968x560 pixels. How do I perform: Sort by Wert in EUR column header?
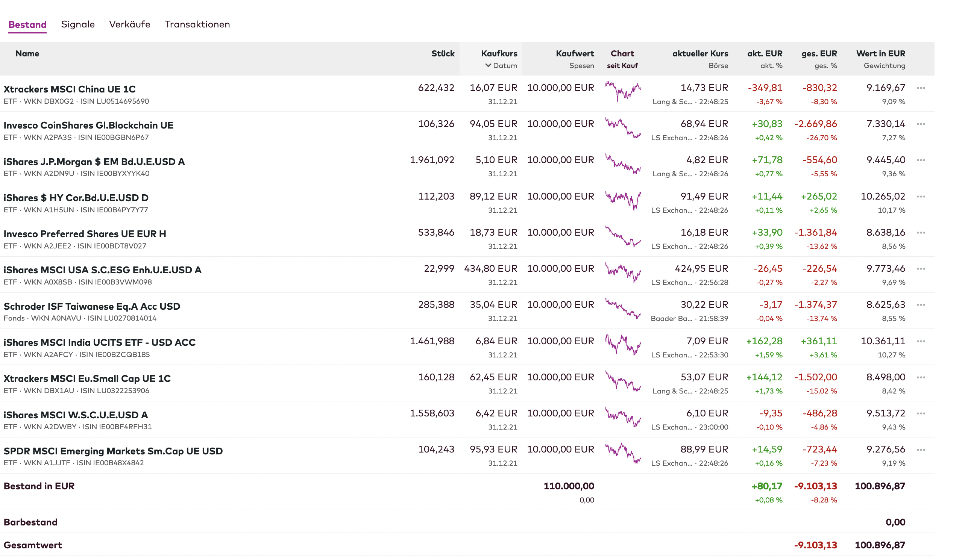(x=880, y=53)
